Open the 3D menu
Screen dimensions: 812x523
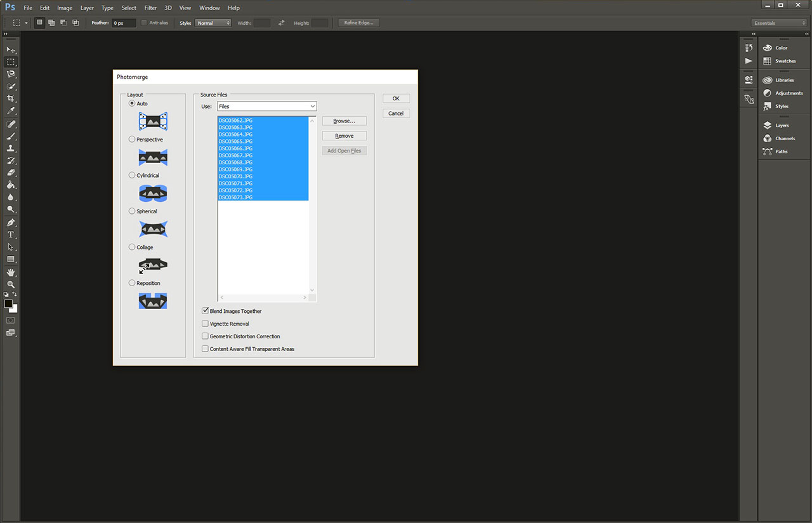pyautogui.click(x=168, y=8)
